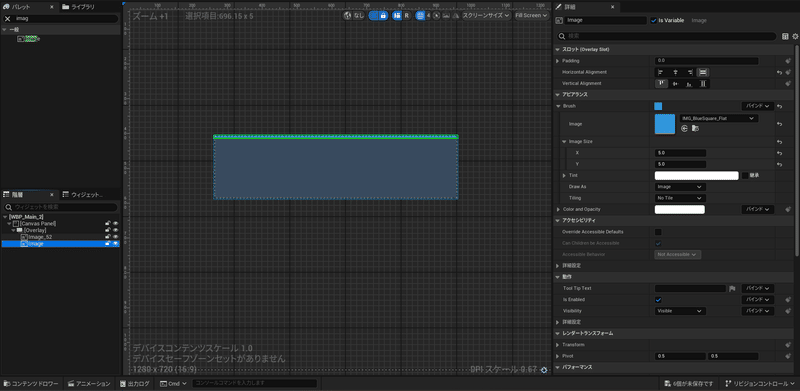Set Horizontal Alignment to left
800x391 pixels.
click(661, 72)
